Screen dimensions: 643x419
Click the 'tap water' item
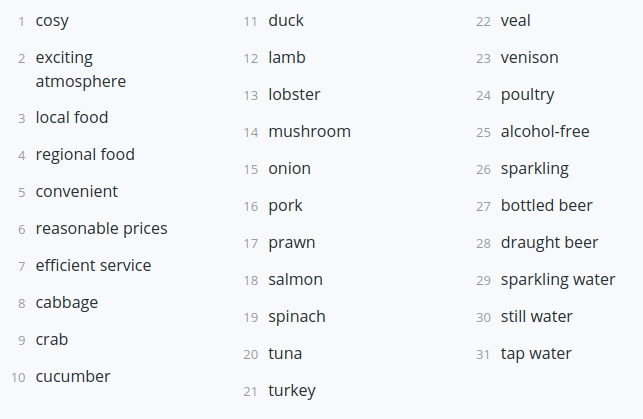[x=536, y=354]
